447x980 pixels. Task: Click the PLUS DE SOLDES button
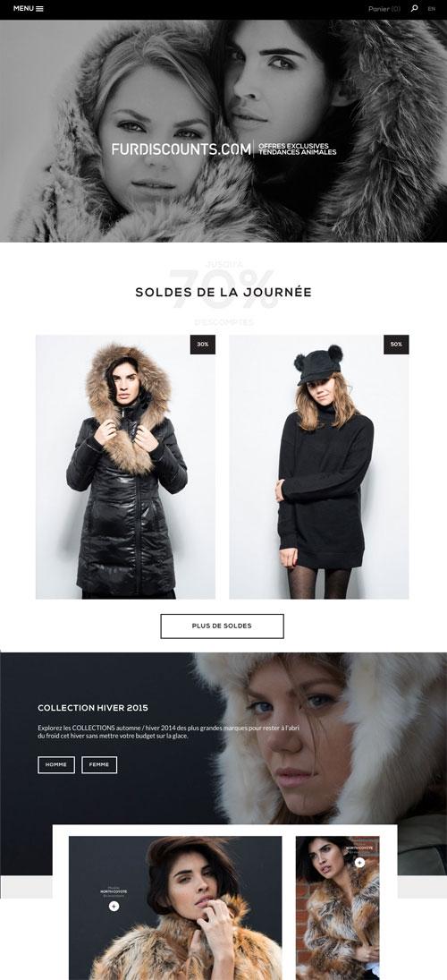(x=223, y=626)
